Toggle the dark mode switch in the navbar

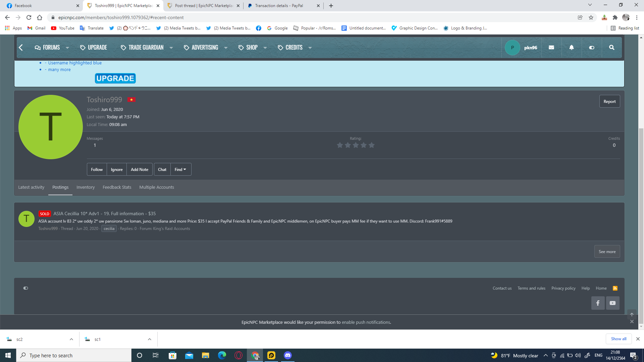[x=591, y=48]
